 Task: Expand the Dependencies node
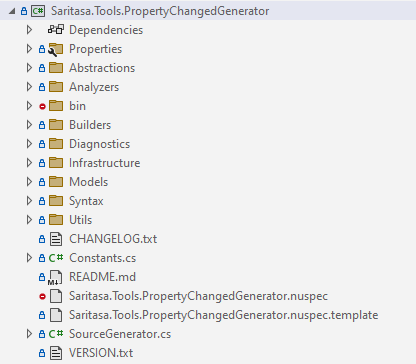(x=29, y=30)
